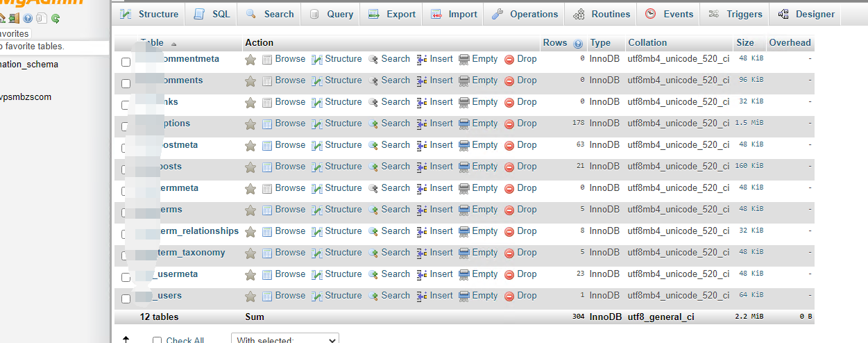Click the Drop icon for the options table
This screenshot has width=868, height=343.
pyautogui.click(x=509, y=124)
